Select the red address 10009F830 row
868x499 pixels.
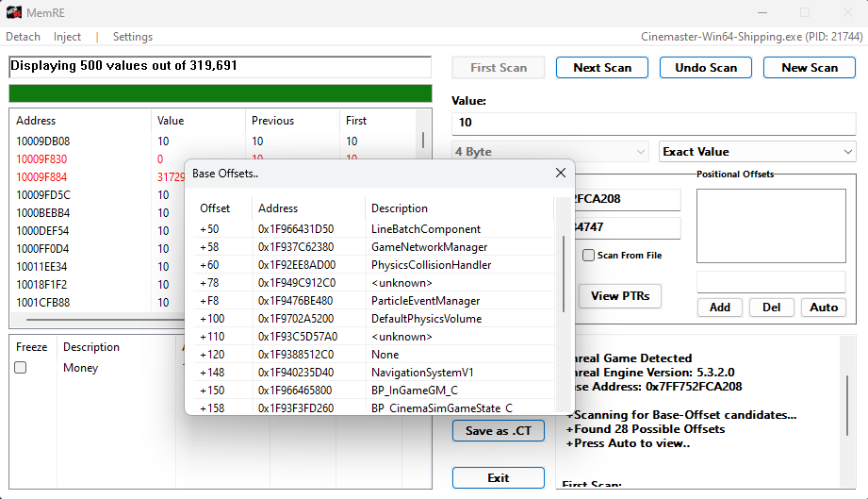42,159
